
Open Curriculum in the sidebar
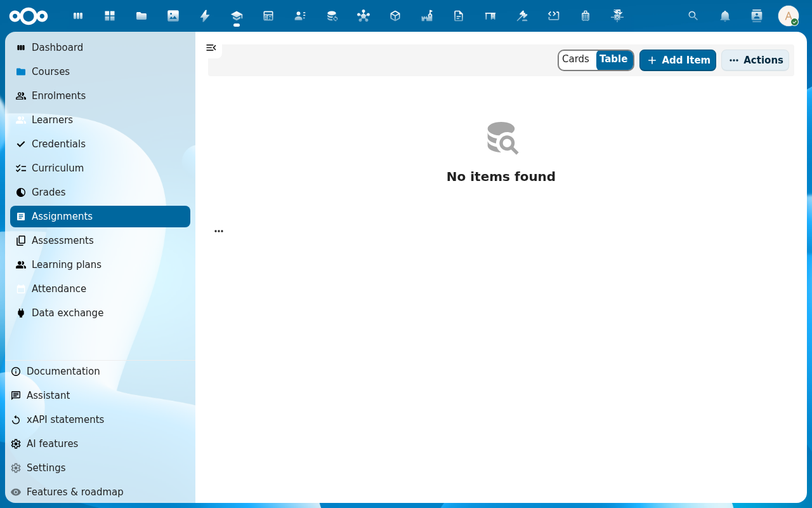point(100,168)
